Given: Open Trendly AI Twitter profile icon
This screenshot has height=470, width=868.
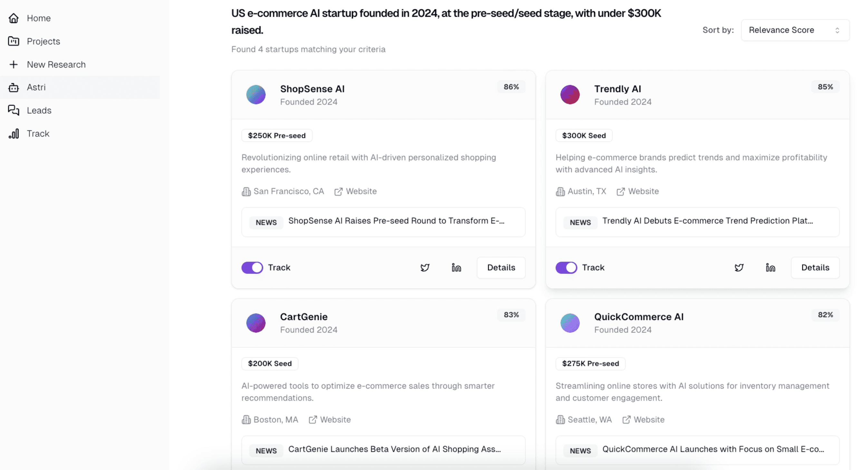Looking at the screenshot, I should pyautogui.click(x=739, y=268).
